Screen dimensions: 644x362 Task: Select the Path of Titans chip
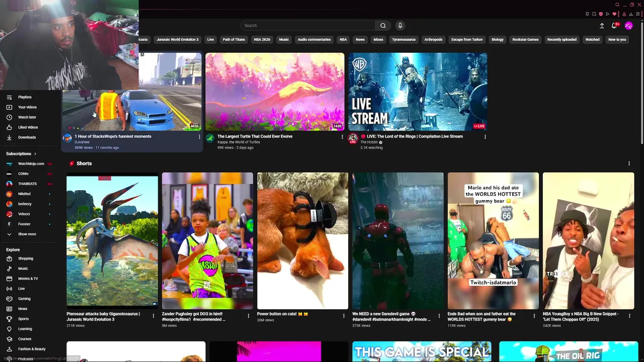pyautogui.click(x=234, y=39)
